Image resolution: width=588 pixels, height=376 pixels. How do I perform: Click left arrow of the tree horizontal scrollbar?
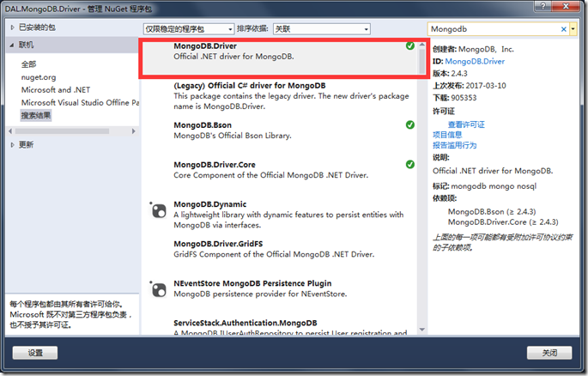(x=10, y=131)
